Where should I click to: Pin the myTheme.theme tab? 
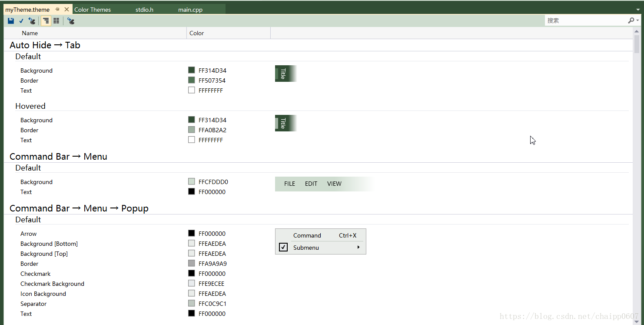pyautogui.click(x=57, y=9)
